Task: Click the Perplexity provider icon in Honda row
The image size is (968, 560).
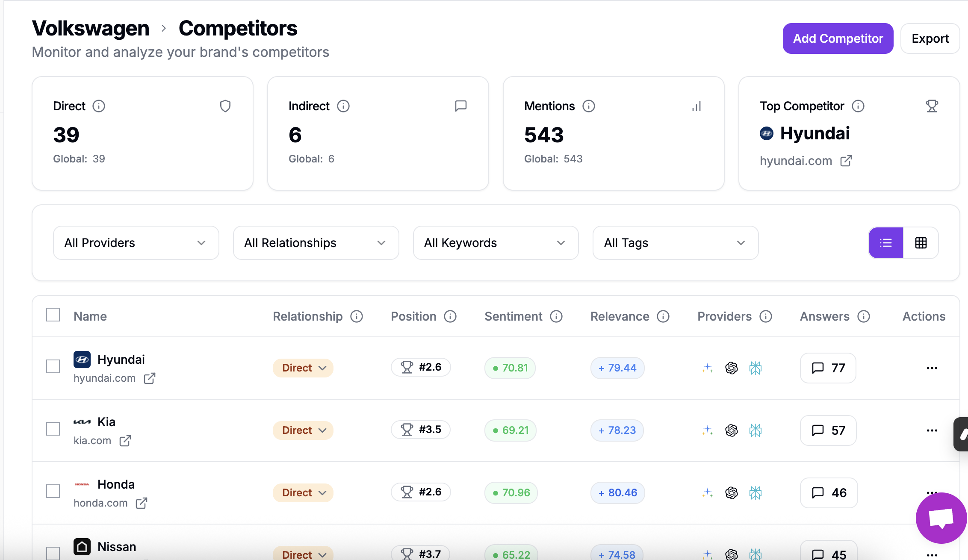Action: (756, 493)
